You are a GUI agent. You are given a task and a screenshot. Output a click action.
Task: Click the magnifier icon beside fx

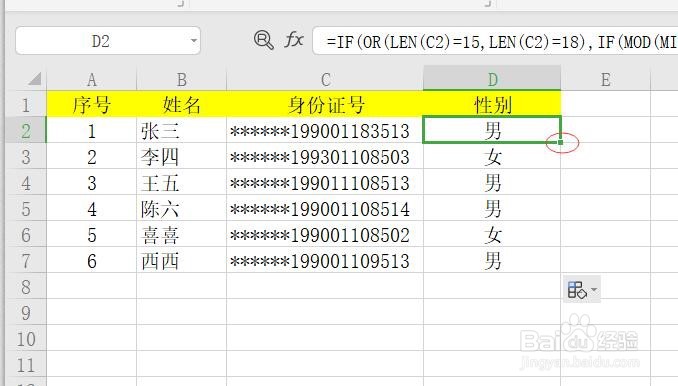tap(264, 41)
